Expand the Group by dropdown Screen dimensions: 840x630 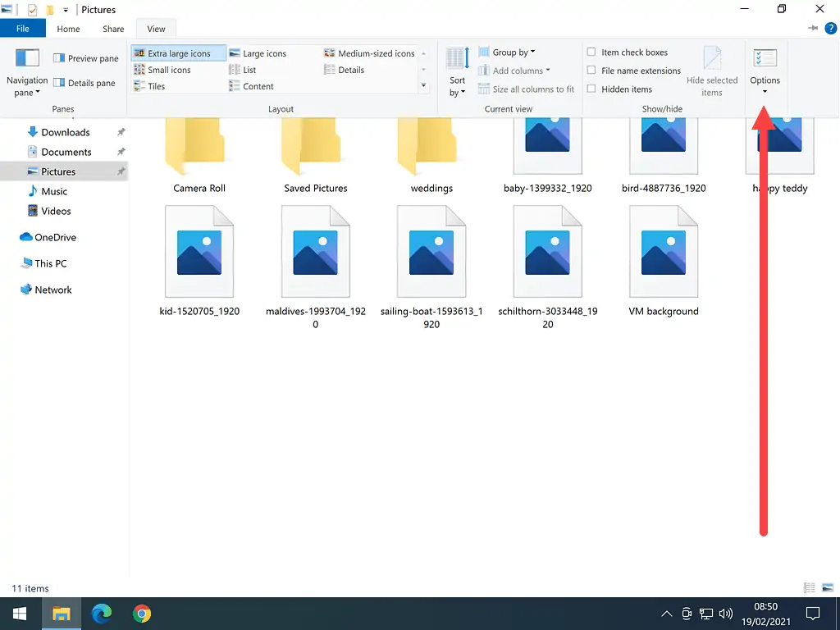tap(513, 52)
